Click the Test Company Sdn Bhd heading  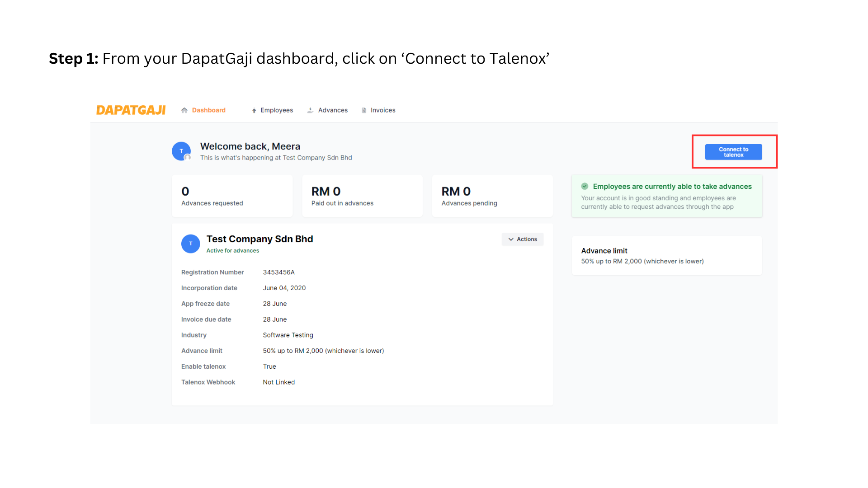[259, 239]
